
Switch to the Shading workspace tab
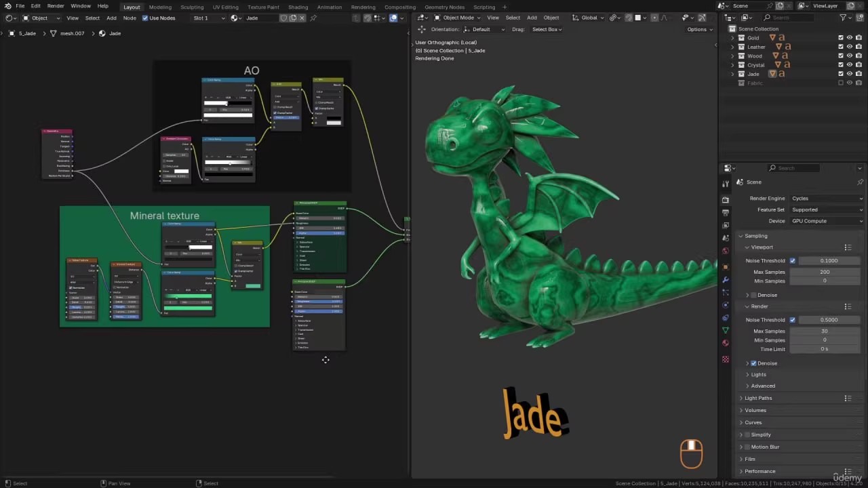298,7
